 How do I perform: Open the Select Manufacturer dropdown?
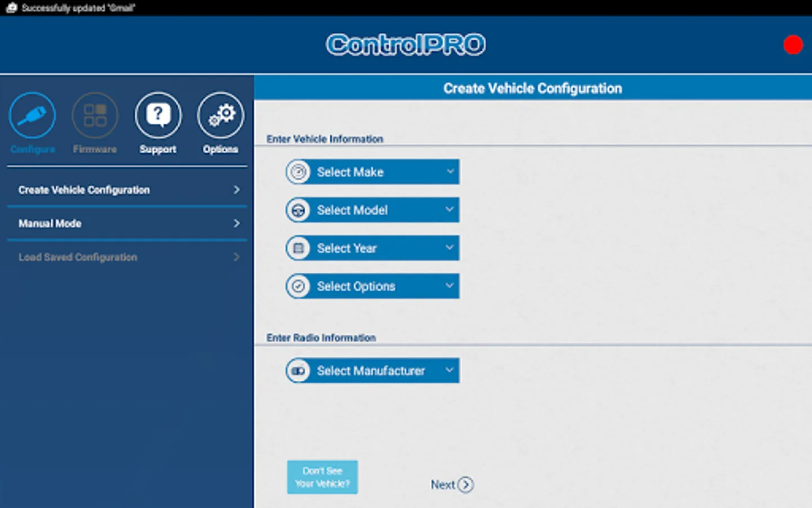(373, 371)
